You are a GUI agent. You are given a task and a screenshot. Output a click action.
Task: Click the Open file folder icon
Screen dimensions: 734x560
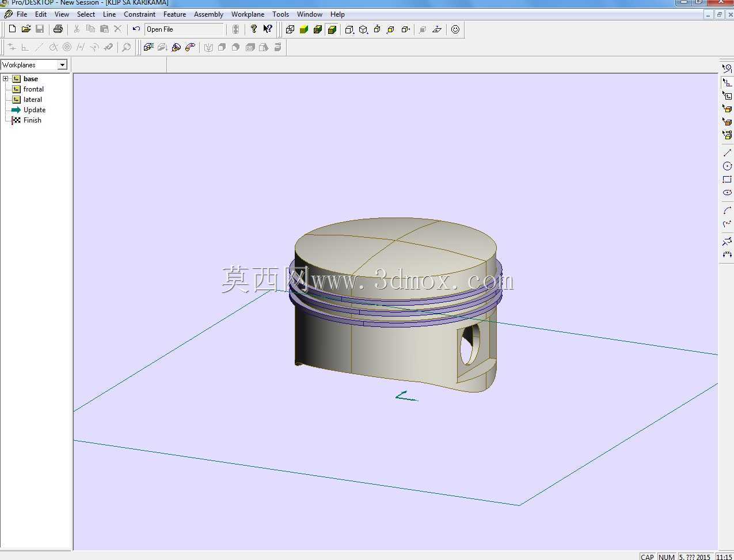click(x=26, y=29)
